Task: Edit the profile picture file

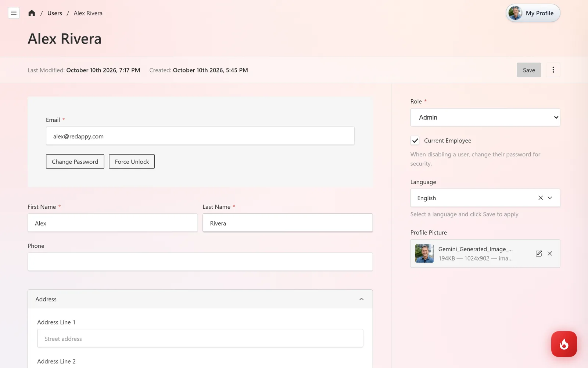Action: pyautogui.click(x=539, y=254)
